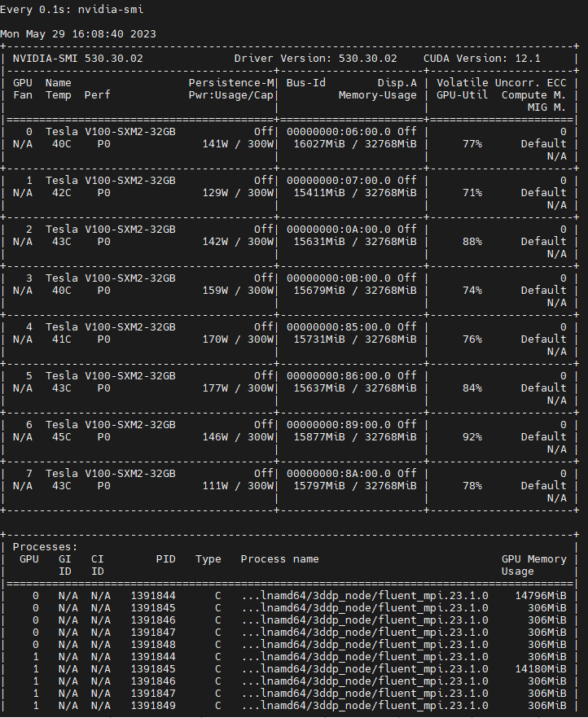Click GPU 1 process PID '1391849'
588x718 pixels.
153,706
